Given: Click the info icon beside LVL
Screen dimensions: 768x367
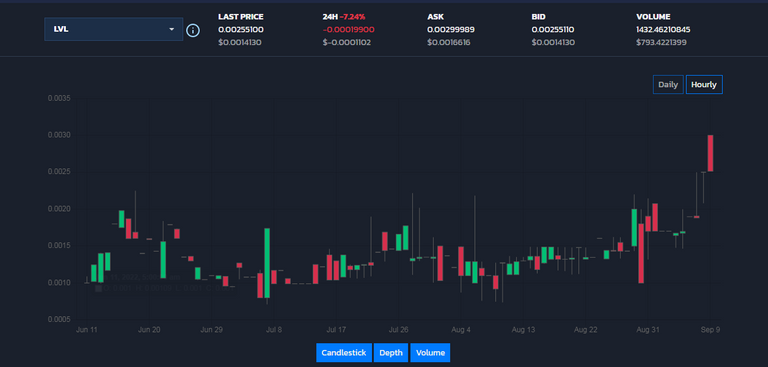Looking at the screenshot, I should (193, 30).
